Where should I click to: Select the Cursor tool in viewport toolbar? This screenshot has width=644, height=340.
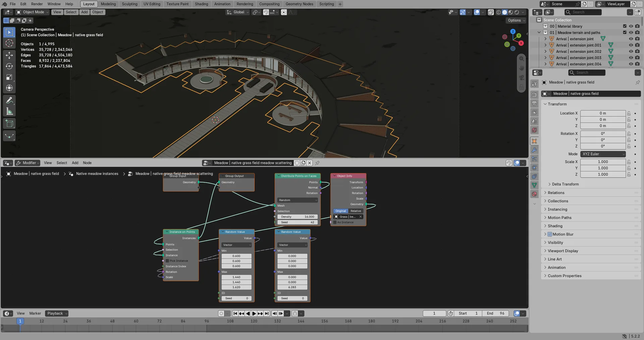(x=9, y=43)
